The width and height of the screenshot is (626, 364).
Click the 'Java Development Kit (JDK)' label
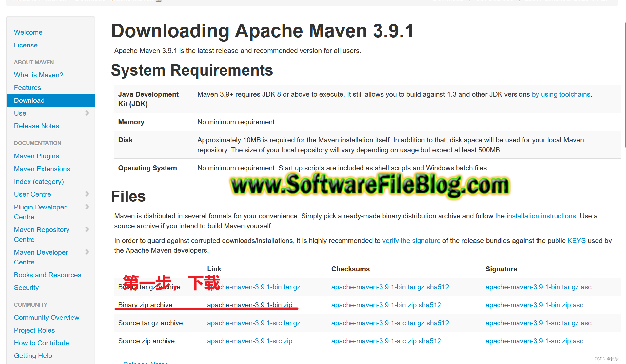coord(148,99)
